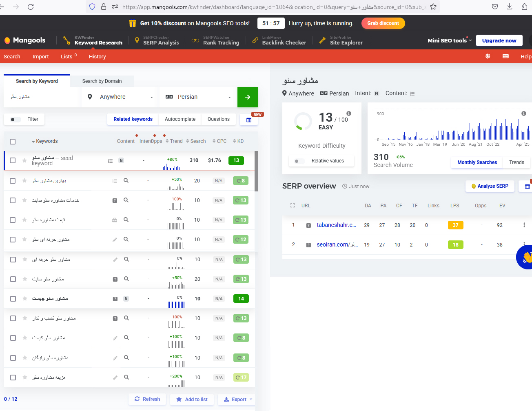Switch to the Autocomplete tab

click(180, 119)
